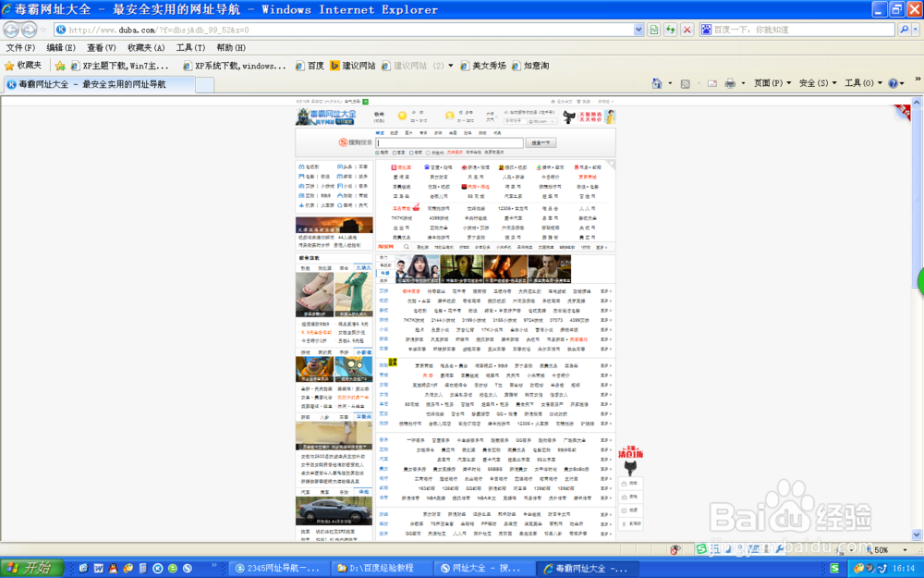Click the Baidu search box in IE toolbar

pyautogui.click(x=797, y=30)
